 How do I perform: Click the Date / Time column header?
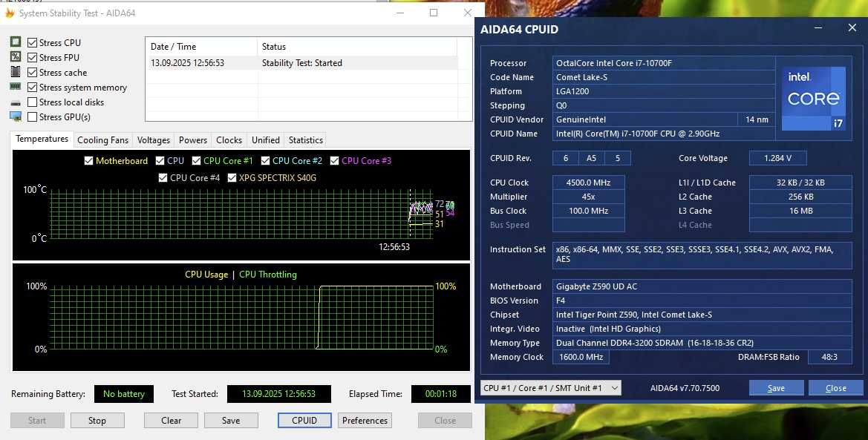click(201, 47)
